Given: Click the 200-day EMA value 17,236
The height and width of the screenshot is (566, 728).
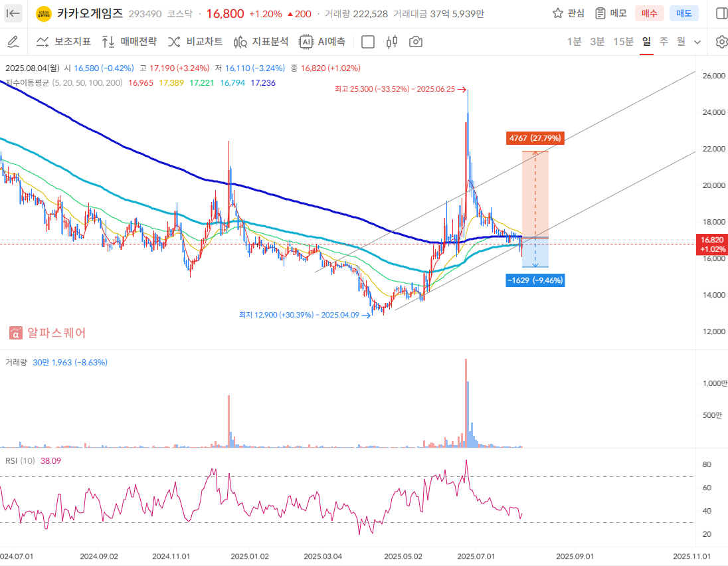Looking at the screenshot, I should 263,82.
